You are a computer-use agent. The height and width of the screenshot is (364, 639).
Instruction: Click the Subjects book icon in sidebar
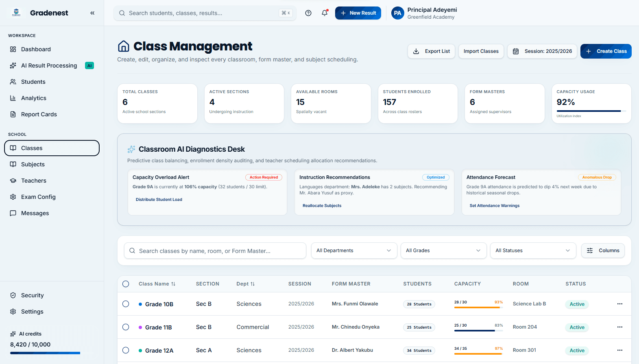click(13, 164)
